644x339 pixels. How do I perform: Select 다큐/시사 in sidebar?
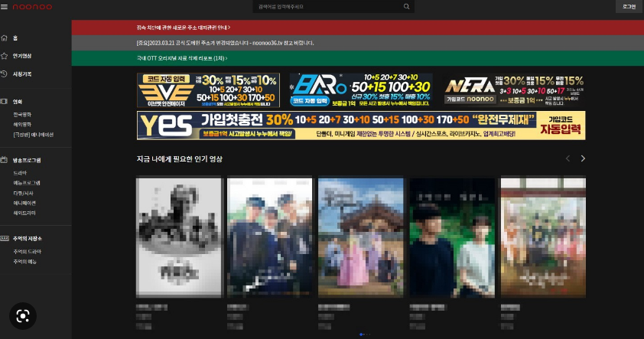click(24, 193)
